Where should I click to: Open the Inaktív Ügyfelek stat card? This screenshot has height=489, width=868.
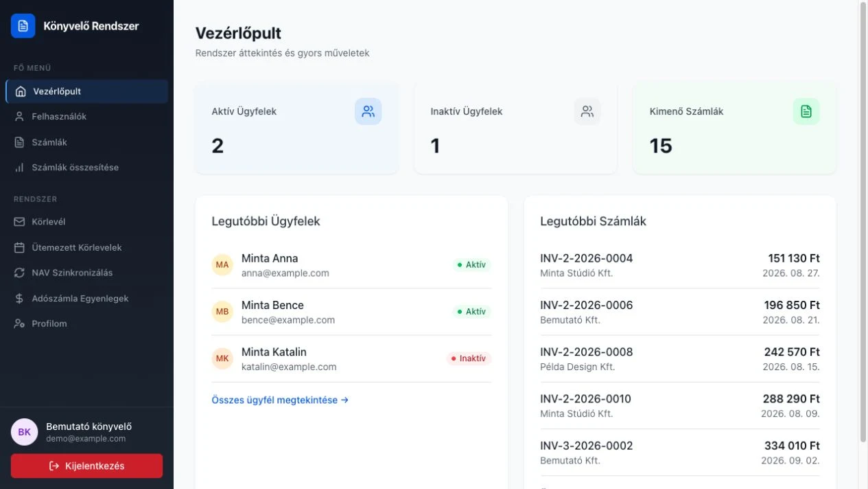pyautogui.click(x=515, y=128)
